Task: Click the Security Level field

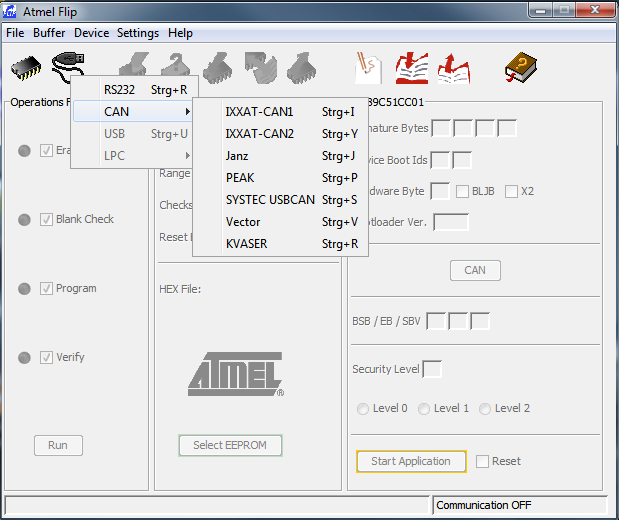Action: click(432, 369)
